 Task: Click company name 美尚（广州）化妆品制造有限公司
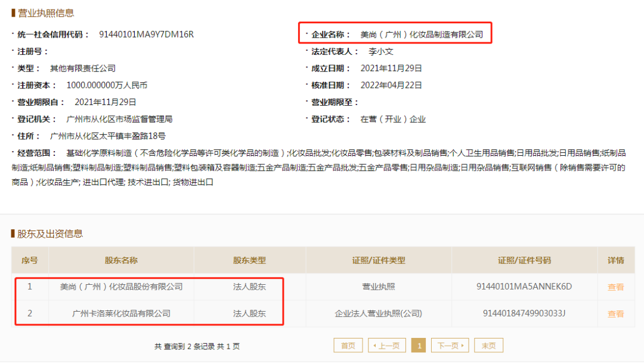(422, 35)
